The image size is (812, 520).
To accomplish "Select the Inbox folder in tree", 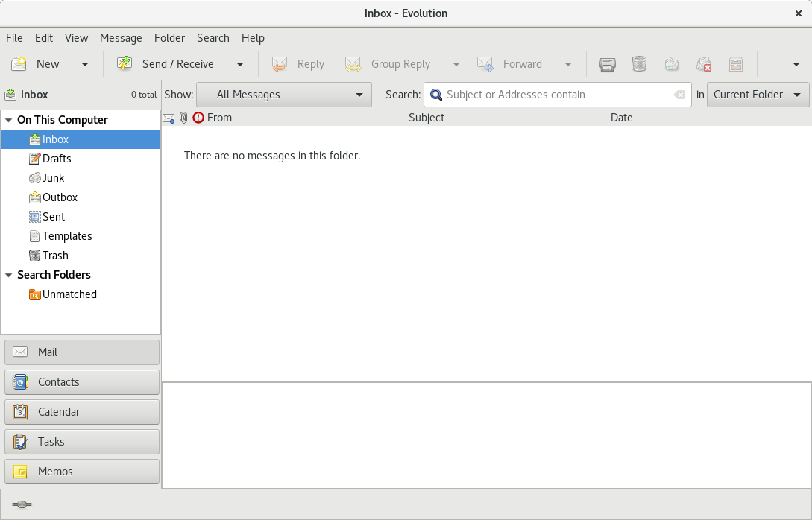I will [x=81, y=139].
